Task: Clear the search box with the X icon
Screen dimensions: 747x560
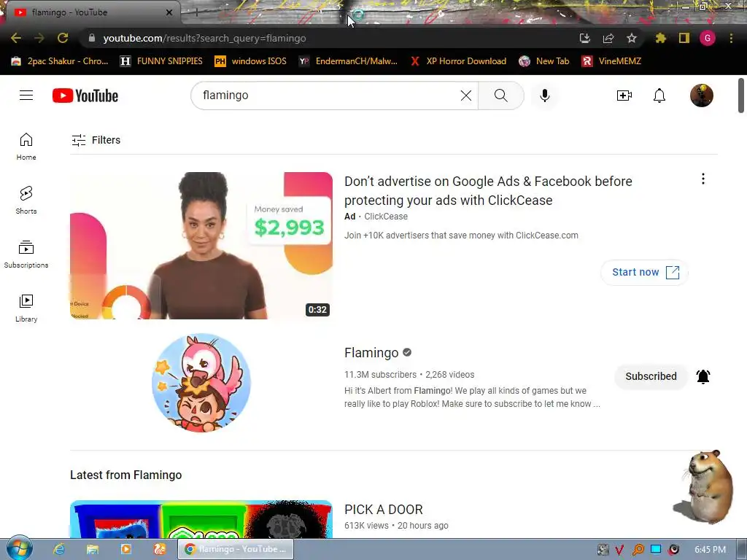Action: point(466,96)
